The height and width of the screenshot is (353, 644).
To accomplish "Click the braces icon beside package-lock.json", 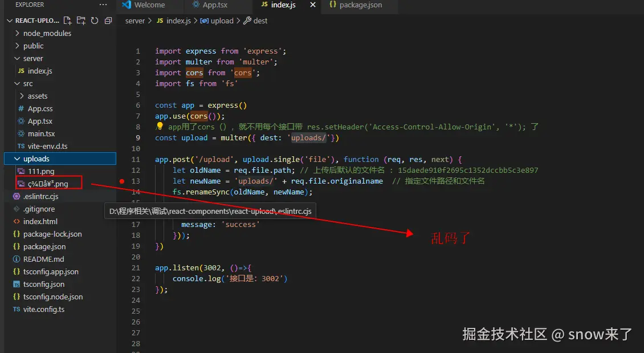I will click(17, 234).
